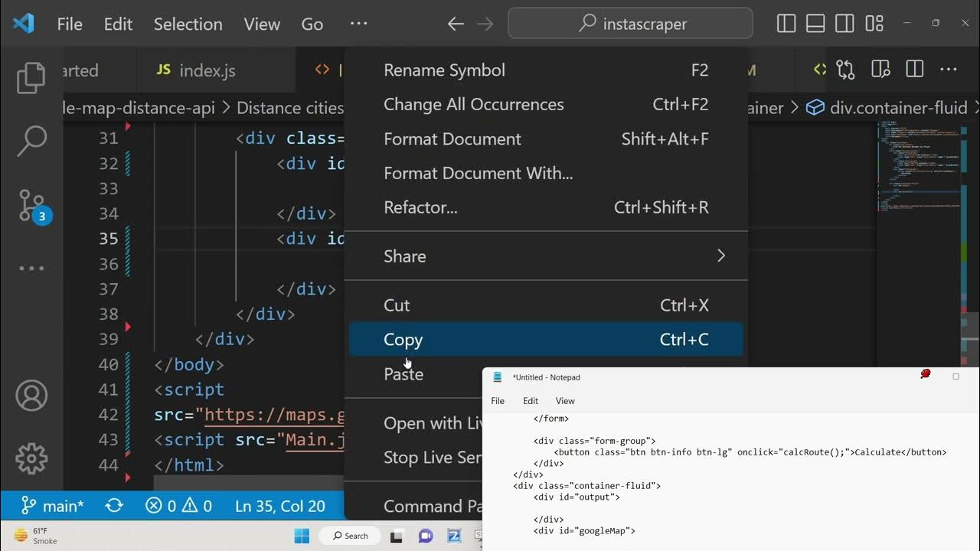Toggle the bottom Panel layout button
980x551 pixels.
pyautogui.click(x=815, y=24)
